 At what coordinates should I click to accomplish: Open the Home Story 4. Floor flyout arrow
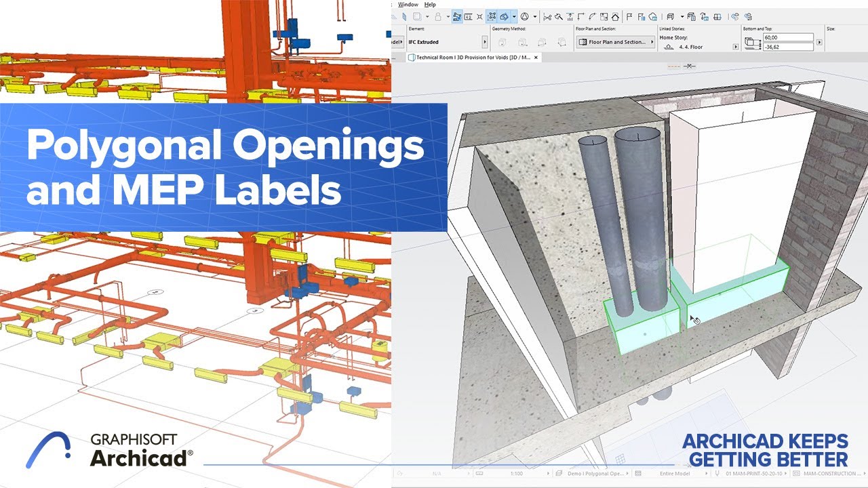point(736,47)
